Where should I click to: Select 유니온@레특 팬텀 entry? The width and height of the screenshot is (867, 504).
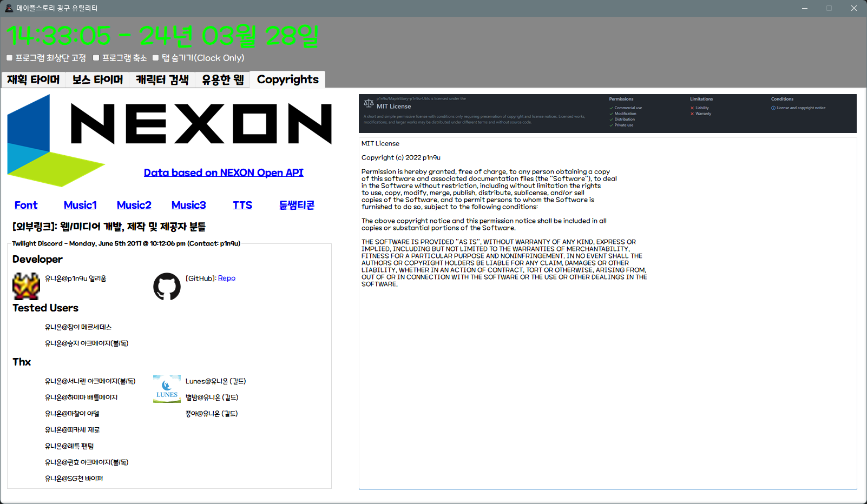(x=69, y=446)
